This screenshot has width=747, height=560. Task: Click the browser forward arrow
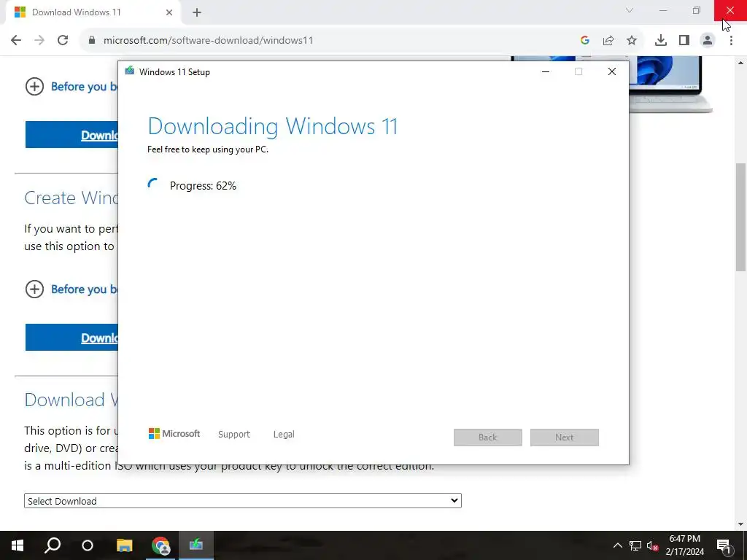click(x=39, y=41)
